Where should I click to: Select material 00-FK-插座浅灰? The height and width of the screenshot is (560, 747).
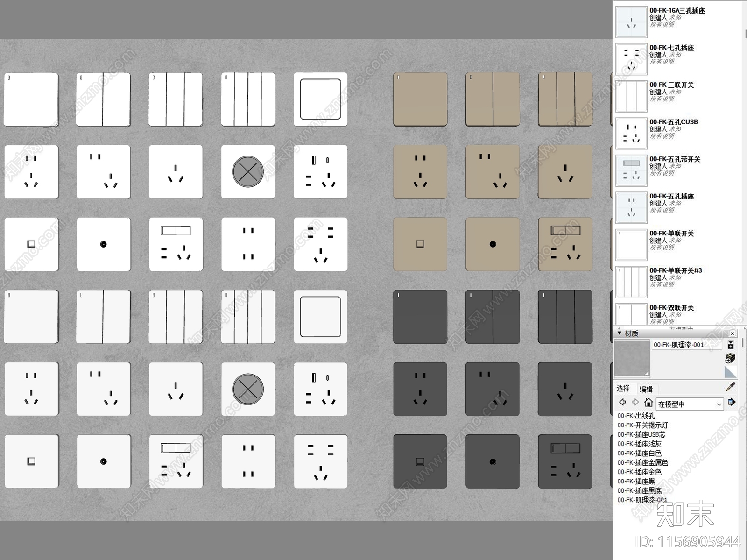[x=639, y=444]
